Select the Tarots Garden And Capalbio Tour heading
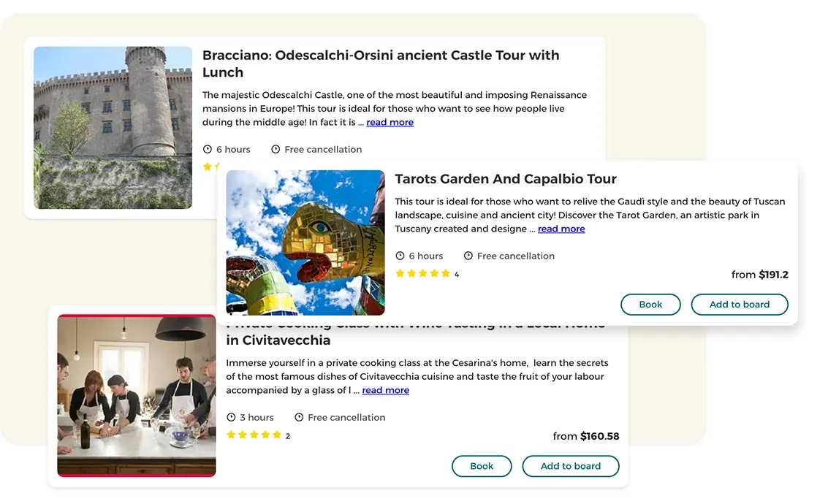Screen dimensions: 828x504 tap(505, 179)
